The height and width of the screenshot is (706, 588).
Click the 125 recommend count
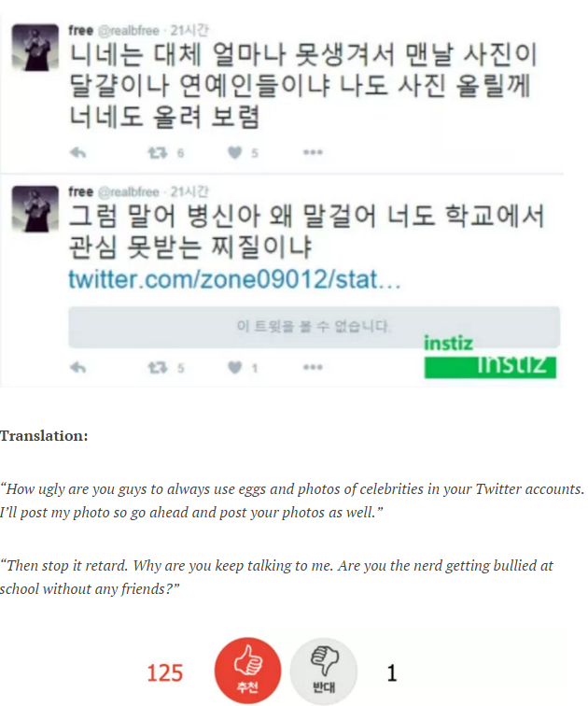point(165,673)
